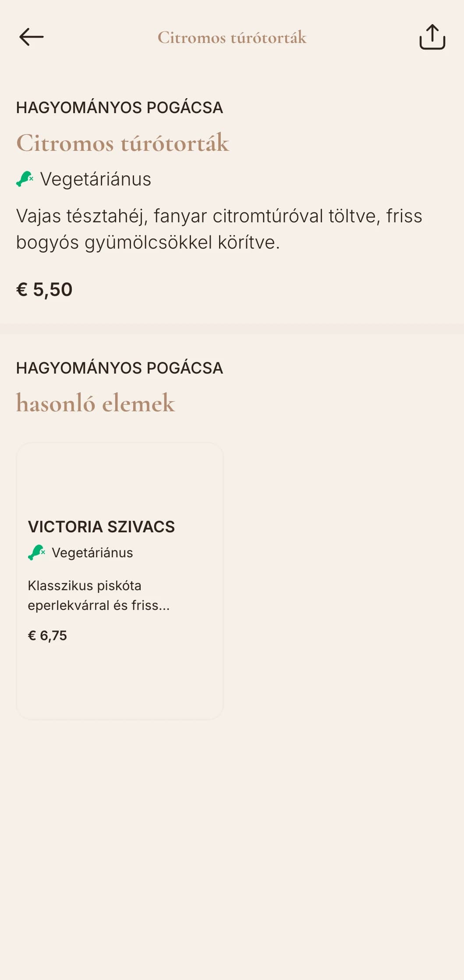464x980 pixels.
Task: Open the share icon in header
Action: click(432, 37)
